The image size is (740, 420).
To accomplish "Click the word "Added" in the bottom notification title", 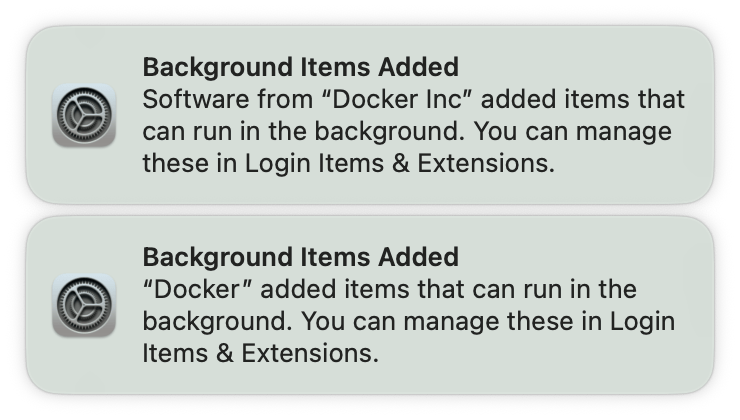I will 419,257.
